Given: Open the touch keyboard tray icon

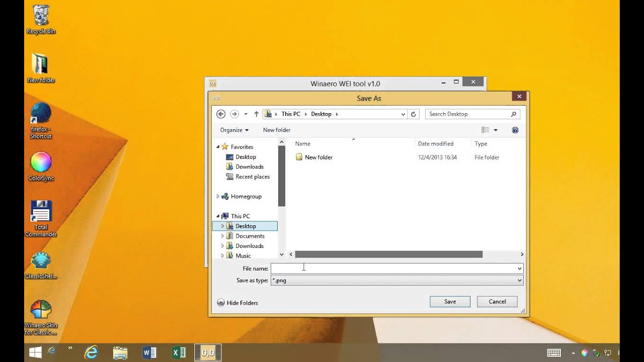Looking at the screenshot, I should coord(554,353).
